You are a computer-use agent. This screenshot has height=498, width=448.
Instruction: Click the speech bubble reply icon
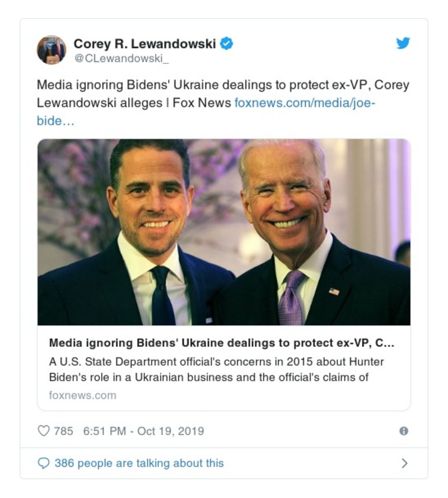pyautogui.click(x=43, y=463)
